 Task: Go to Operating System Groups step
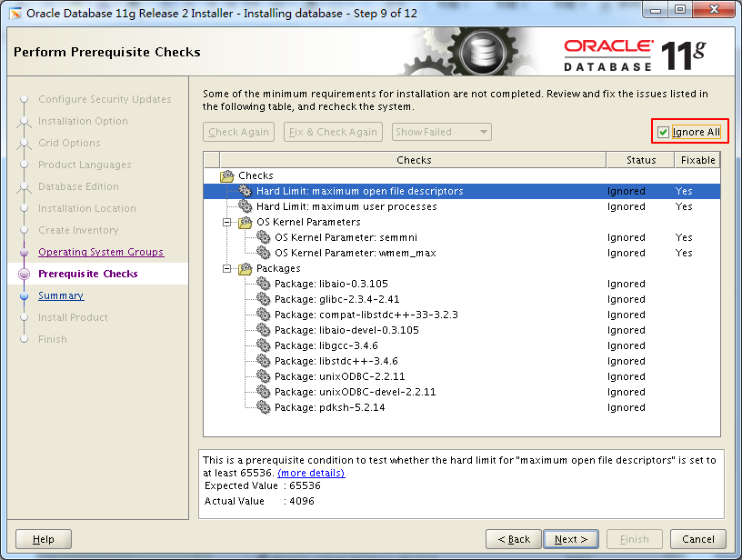click(x=101, y=252)
